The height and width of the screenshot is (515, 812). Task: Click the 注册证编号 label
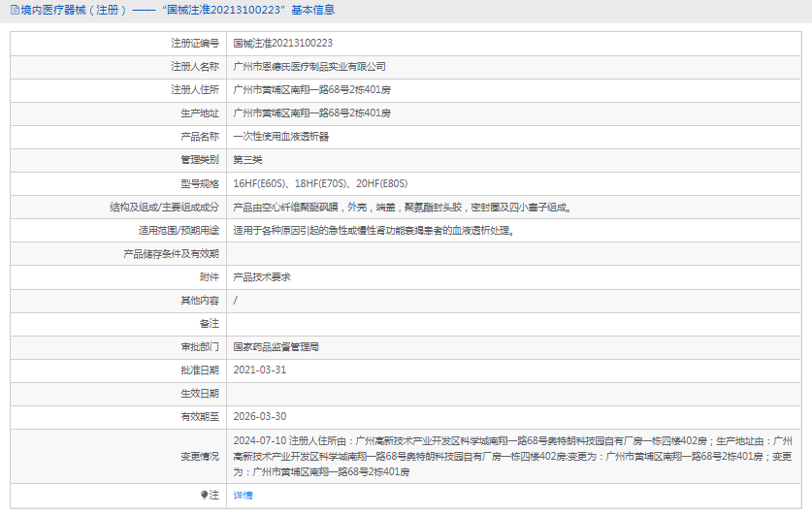point(195,43)
